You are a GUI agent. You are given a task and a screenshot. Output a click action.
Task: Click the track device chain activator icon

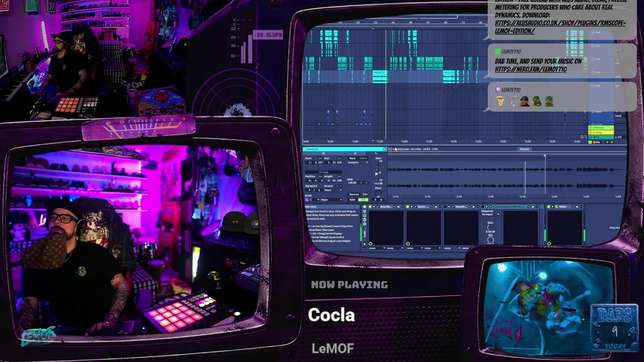click(x=365, y=207)
